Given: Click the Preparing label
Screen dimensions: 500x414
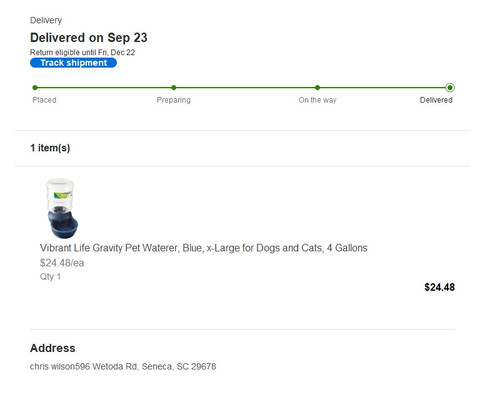Looking at the screenshot, I should click(x=174, y=100).
